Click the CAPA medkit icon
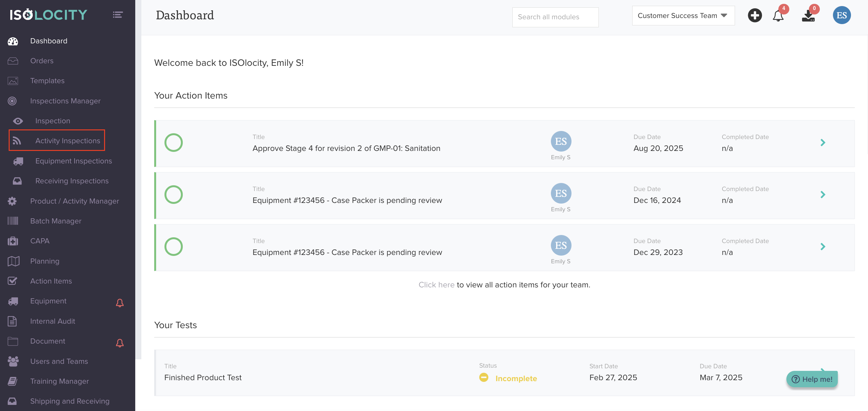This screenshot has width=868, height=411. [13, 241]
